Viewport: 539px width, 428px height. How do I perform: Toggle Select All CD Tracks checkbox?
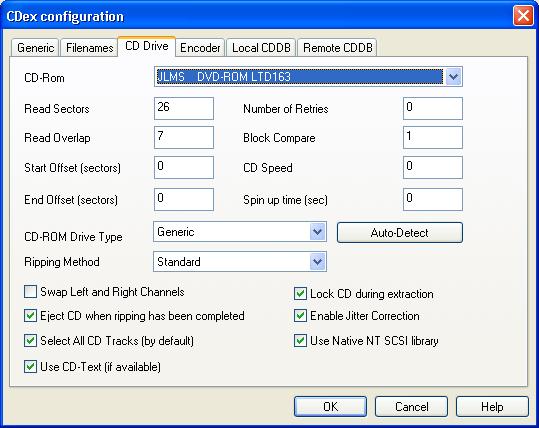[31, 341]
